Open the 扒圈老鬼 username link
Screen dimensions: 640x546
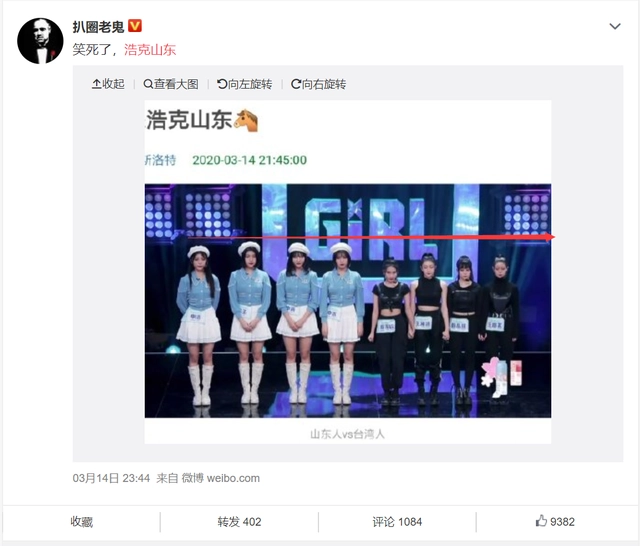(98, 27)
